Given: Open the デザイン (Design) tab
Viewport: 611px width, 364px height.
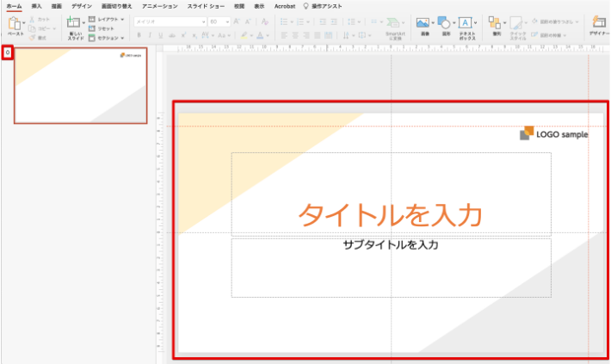Looking at the screenshot, I should (x=82, y=6).
